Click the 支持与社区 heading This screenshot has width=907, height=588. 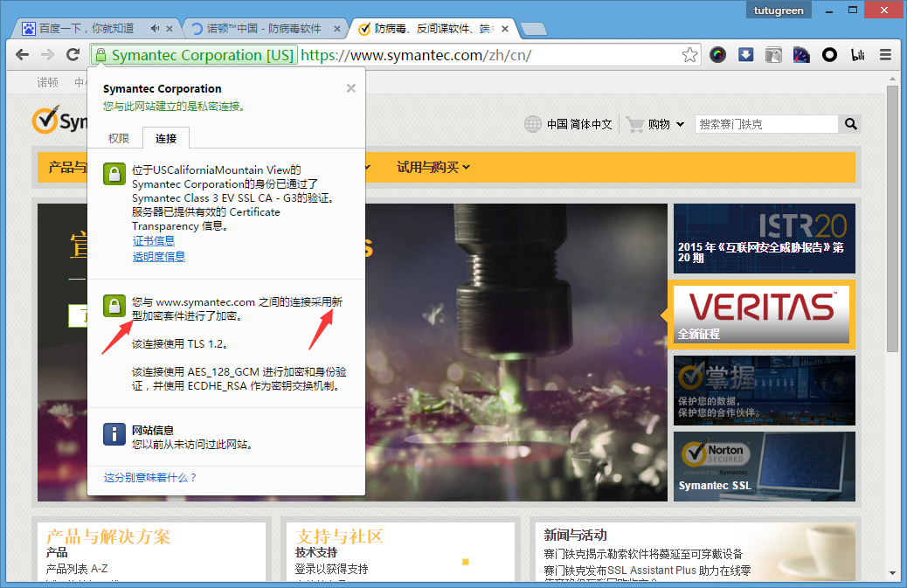[339, 536]
